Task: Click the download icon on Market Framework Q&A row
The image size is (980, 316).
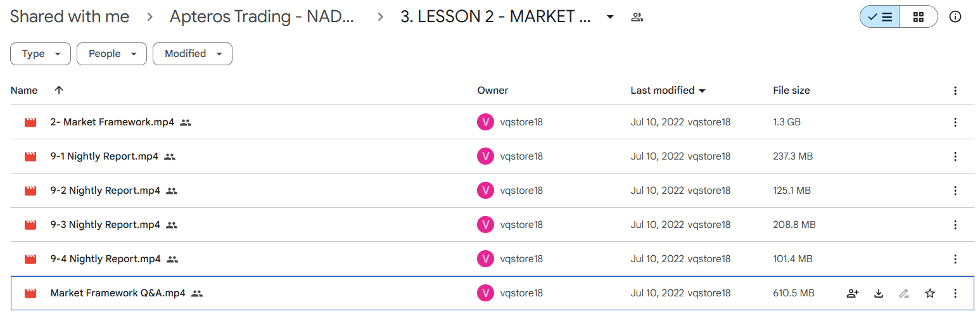Action: [x=878, y=293]
